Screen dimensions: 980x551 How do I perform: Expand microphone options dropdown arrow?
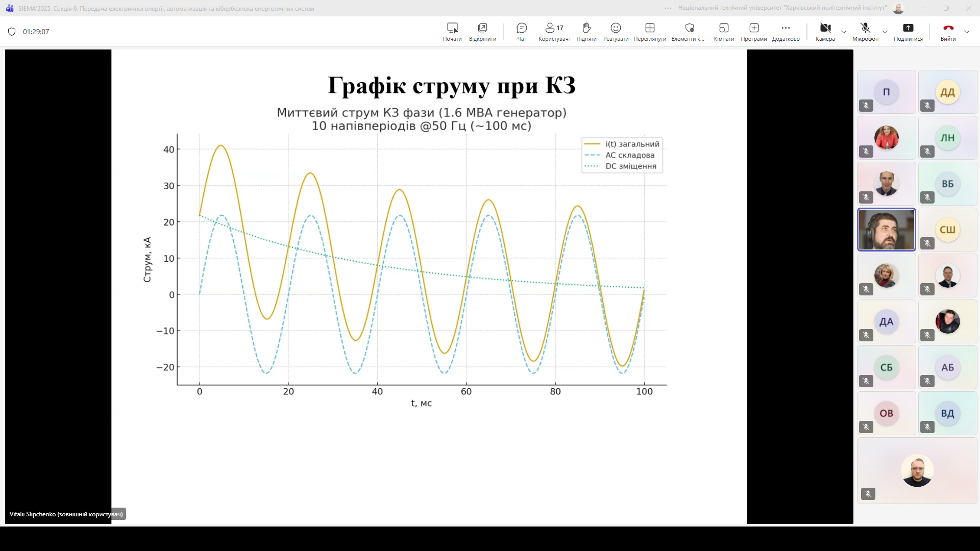click(x=885, y=32)
